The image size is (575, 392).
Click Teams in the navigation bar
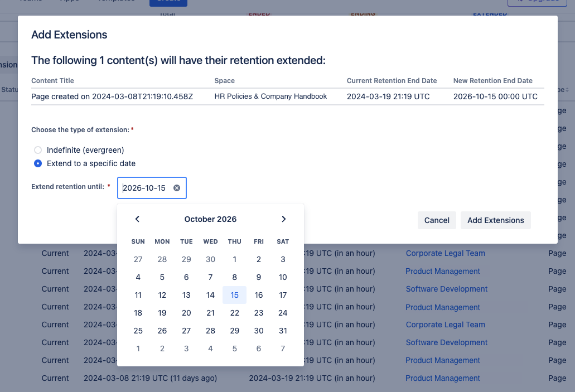(31, 1)
